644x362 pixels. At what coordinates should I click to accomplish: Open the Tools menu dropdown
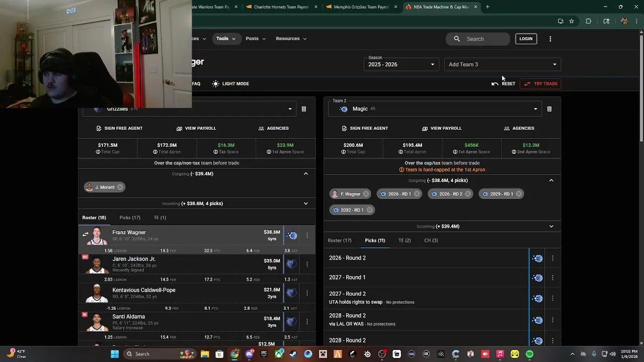point(226,39)
